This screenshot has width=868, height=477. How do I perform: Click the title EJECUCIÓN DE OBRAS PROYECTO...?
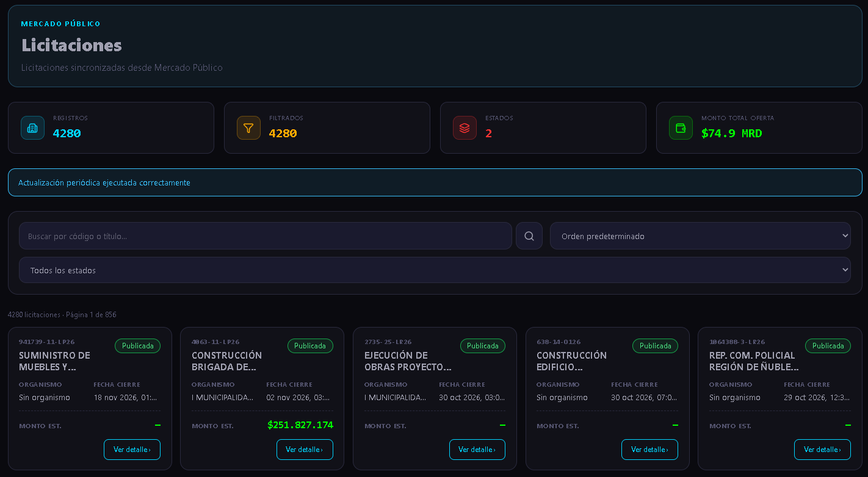tap(408, 361)
